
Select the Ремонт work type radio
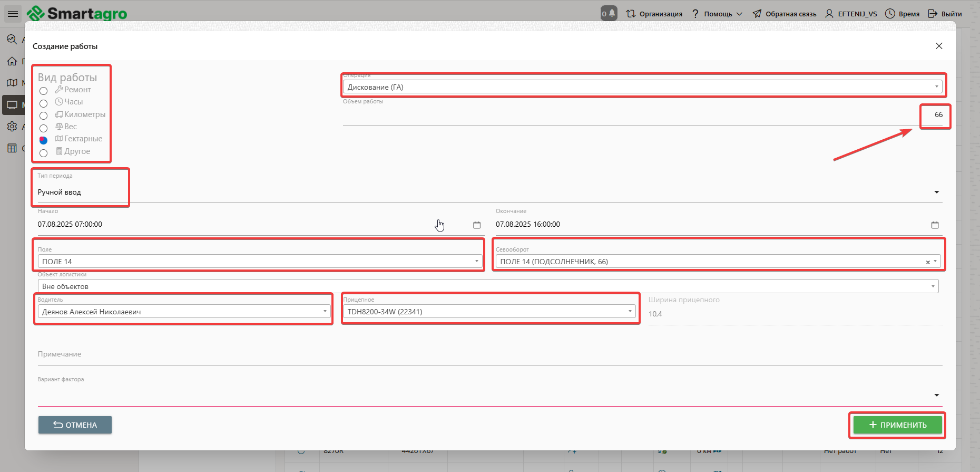[44, 91]
